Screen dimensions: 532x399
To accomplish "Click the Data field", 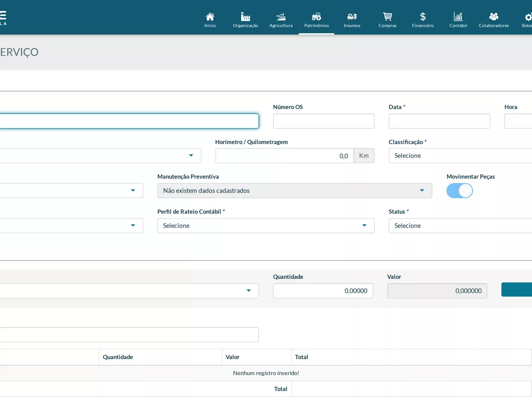I will tap(439, 121).
